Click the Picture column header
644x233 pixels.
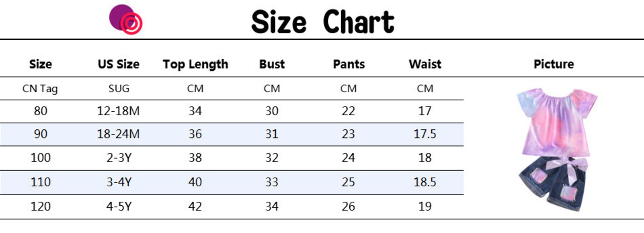[553, 64]
